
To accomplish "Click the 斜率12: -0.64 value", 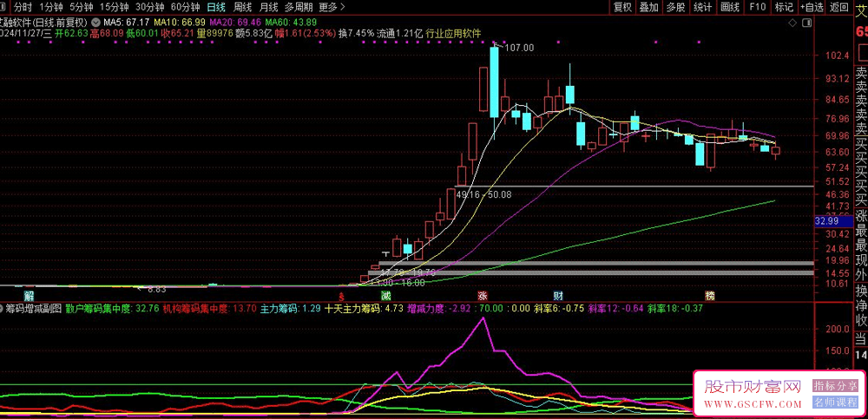I will coord(616,309).
